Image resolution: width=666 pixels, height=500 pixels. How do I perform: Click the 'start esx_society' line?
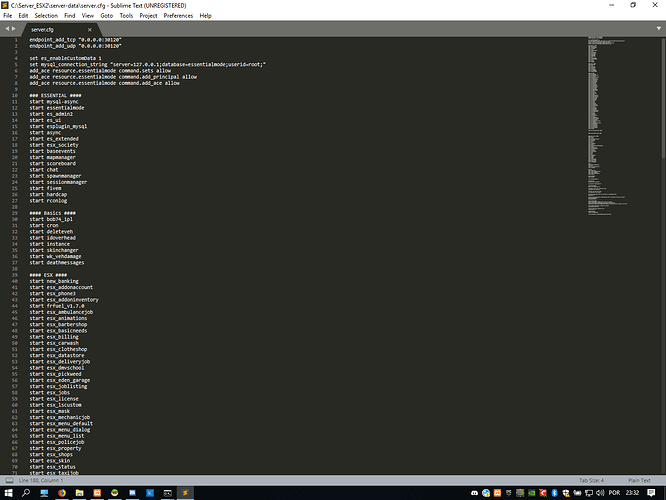[x=54, y=145]
